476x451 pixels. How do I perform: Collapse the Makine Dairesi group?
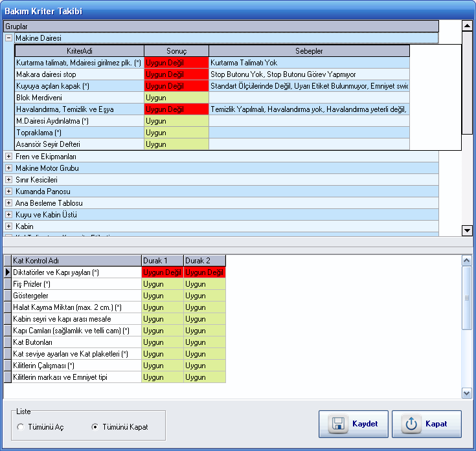9,38
